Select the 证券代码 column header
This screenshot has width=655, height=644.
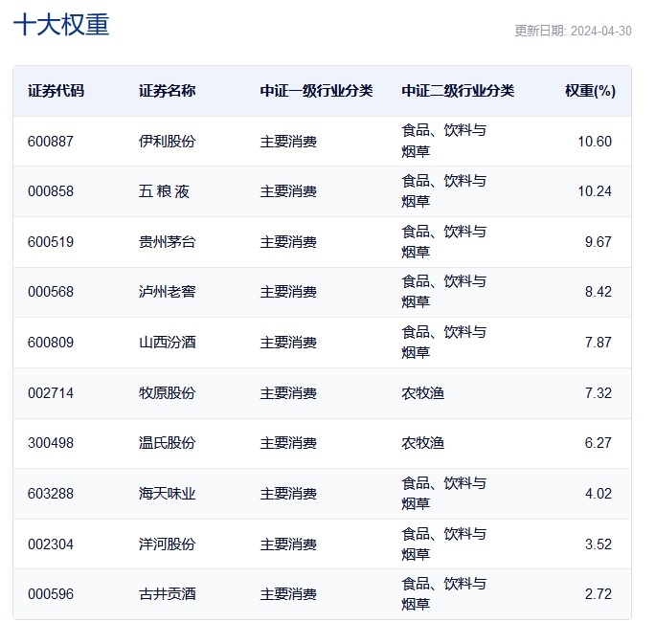click(x=56, y=91)
